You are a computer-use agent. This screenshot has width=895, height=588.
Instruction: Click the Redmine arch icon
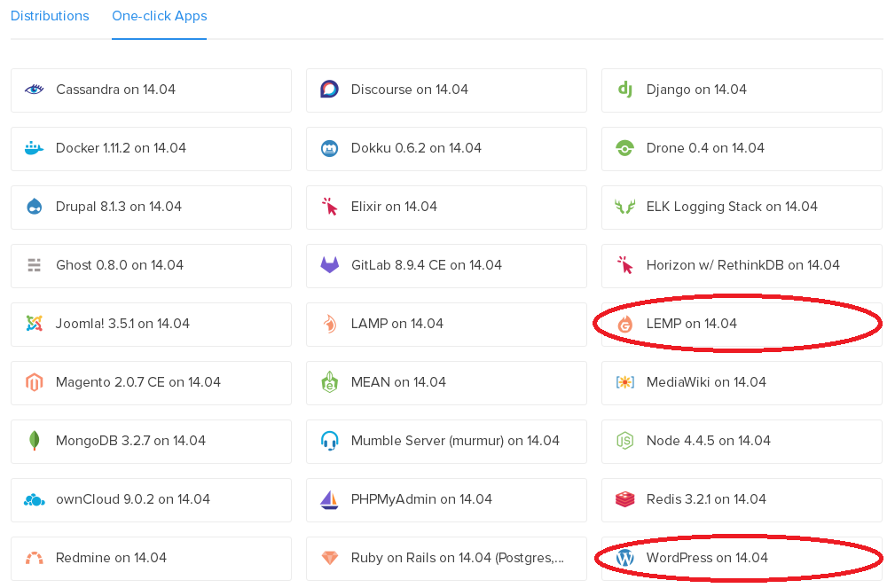click(x=35, y=559)
